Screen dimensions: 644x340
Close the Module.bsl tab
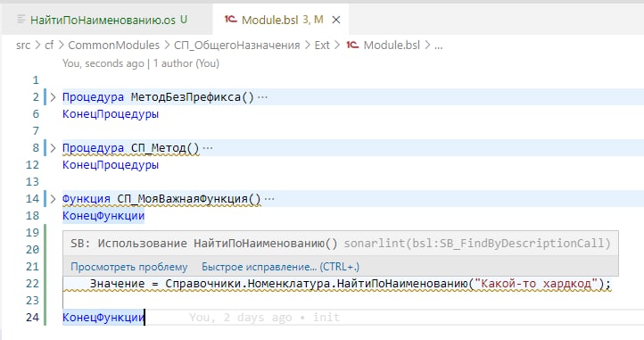click(336, 20)
